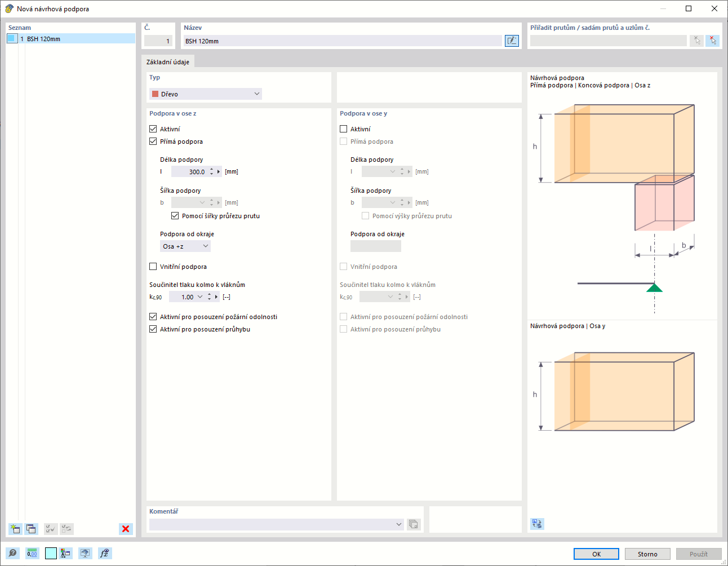Toggle Přímá podpora under Podpora v ose z
Viewport: 728px width, 566px height.
(153, 141)
